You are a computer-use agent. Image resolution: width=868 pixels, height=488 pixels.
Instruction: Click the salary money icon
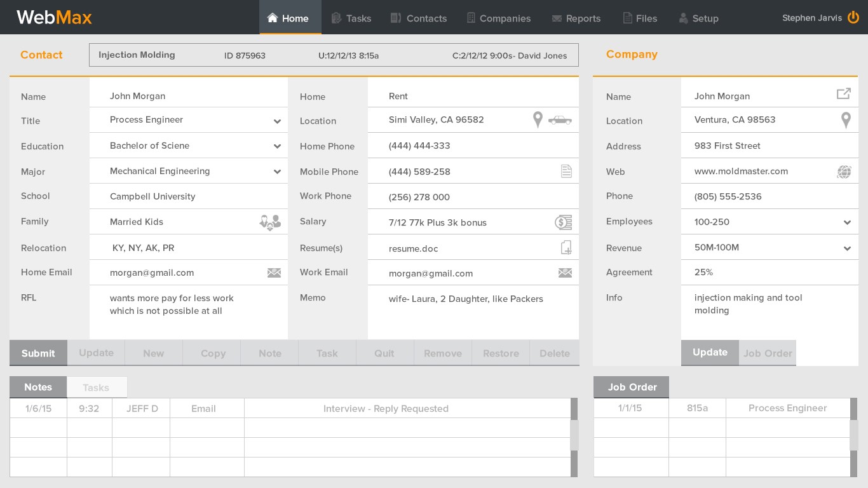point(563,222)
